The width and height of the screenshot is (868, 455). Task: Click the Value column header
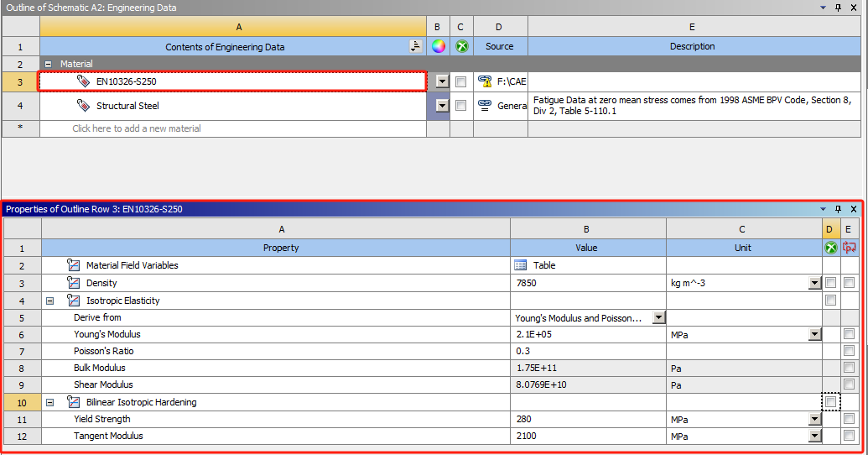coord(588,248)
